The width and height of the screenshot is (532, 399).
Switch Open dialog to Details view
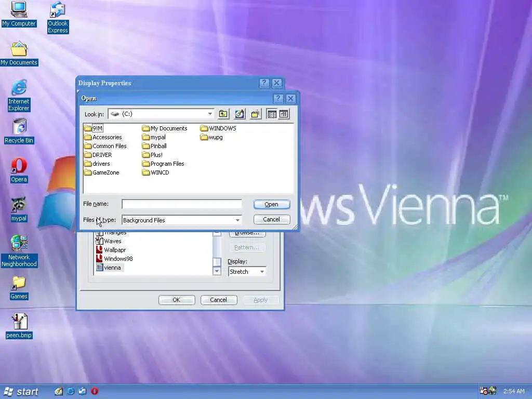[x=284, y=114]
